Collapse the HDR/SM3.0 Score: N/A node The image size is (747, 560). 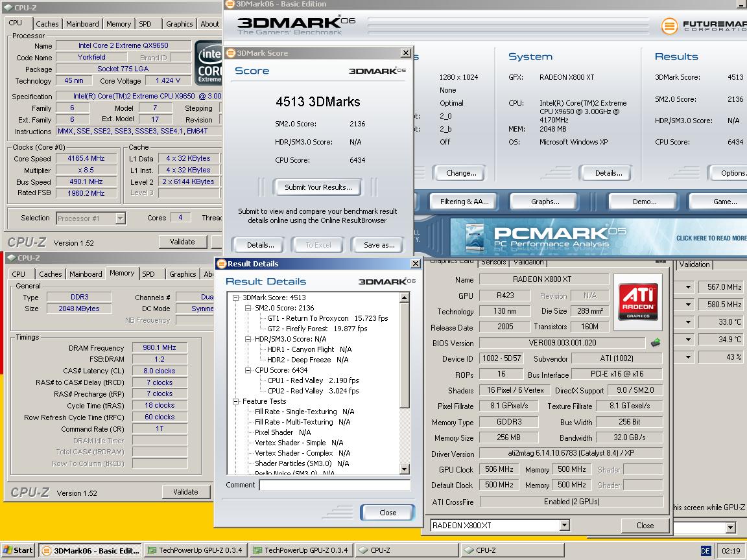[x=248, y=340]
